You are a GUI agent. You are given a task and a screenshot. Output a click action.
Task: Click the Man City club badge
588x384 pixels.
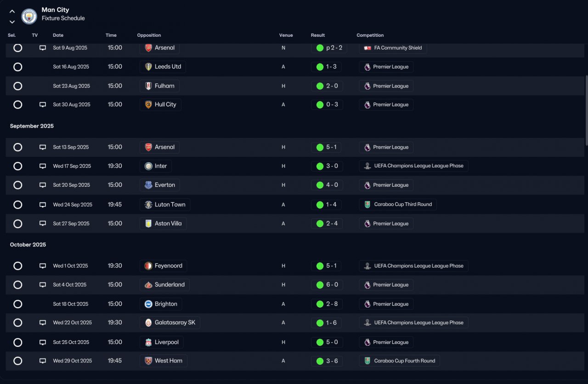click(29, 17)
